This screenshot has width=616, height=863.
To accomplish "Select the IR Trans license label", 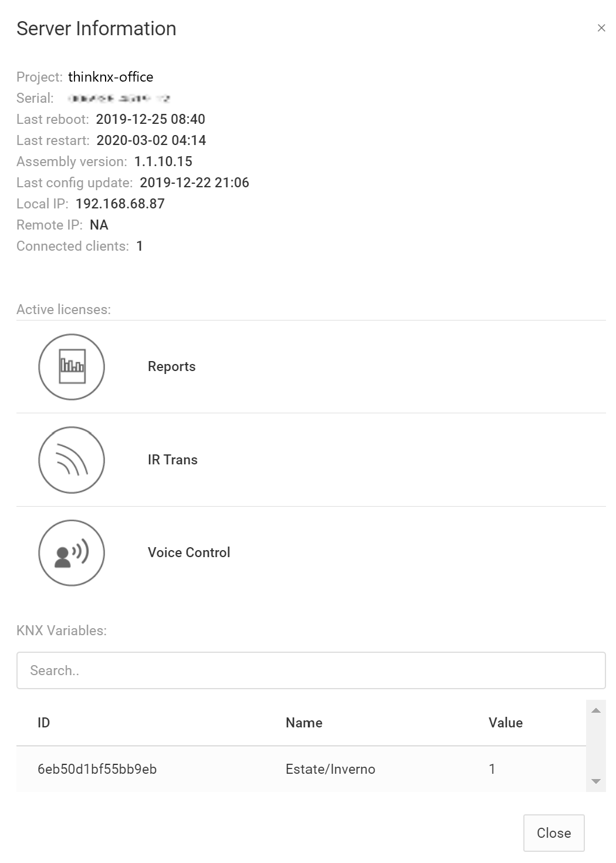I will [172, 460].
